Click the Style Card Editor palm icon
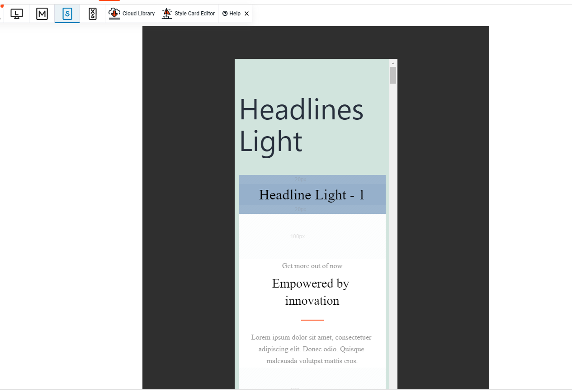The width and height of the screenshot is (572, 392). (x=166, y=13)
